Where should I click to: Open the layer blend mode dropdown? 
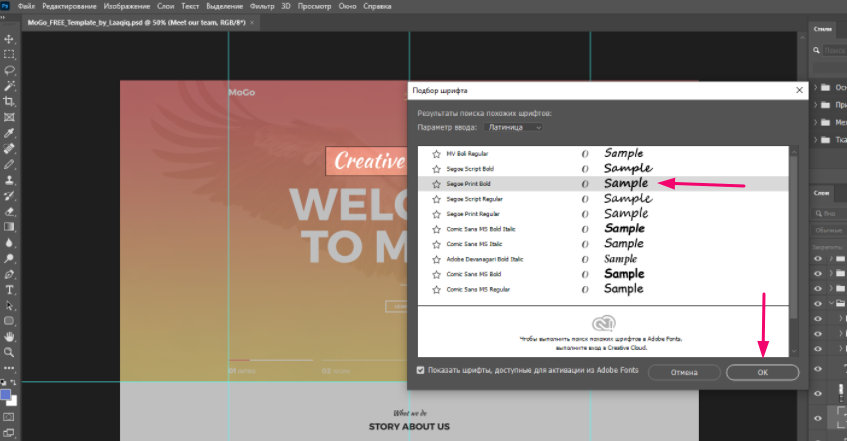[x=826, y=228]
